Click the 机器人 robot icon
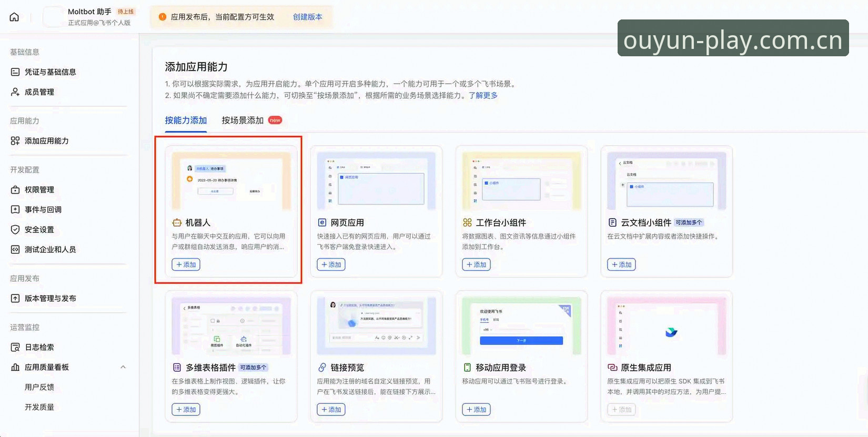The image size is (868, 437). [x=177, y=223]
